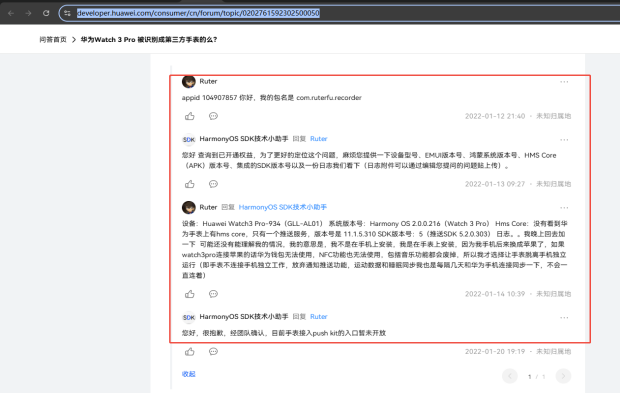Image resolution: width=621 pixels, height=394 pixels.
Task: Go to previous page of comments
Action: point(510,376)
